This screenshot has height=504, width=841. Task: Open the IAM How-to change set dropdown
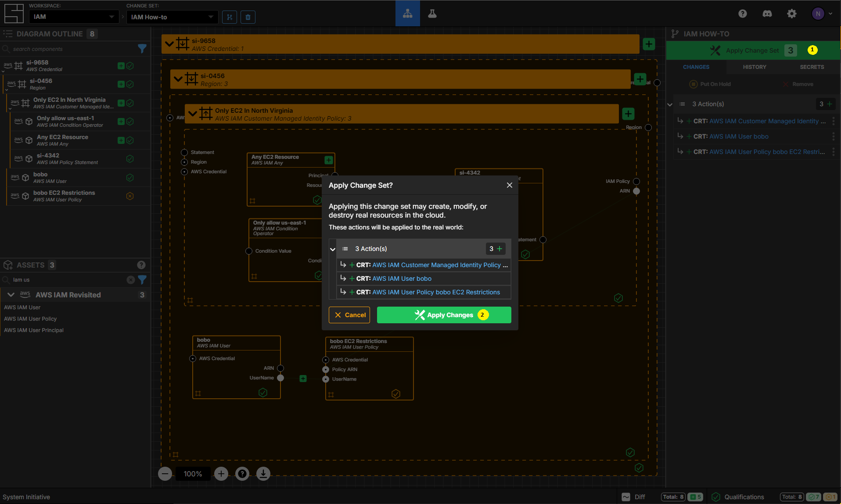(x=172, y=17)
